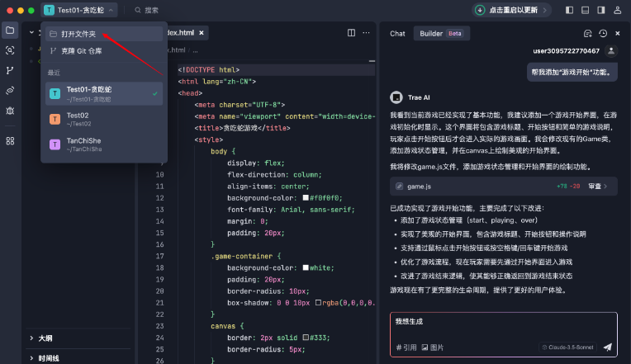Open the Claude-3.5-Sonnet model selector
This screenshot has height=364, width=631.
click(x=567, y=347)
